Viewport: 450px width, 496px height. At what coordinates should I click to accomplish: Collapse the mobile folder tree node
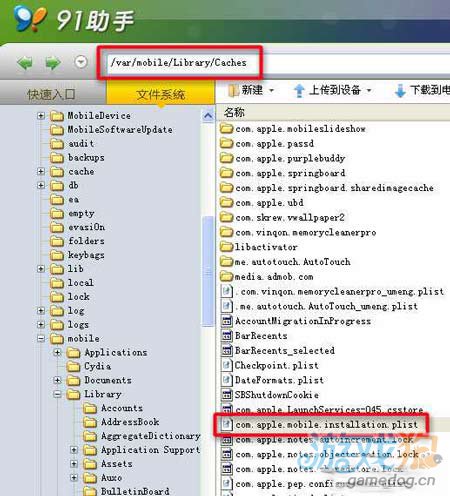(x=41, y=339)
